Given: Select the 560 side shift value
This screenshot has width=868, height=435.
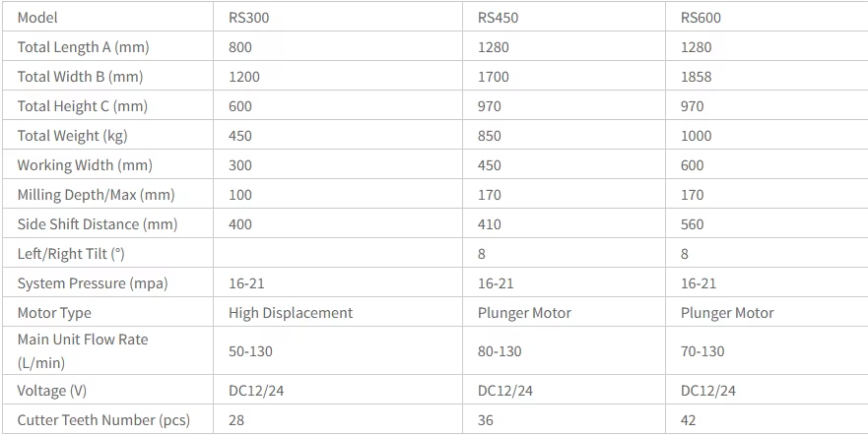Looking at the screenshot, I should [692, 224].
